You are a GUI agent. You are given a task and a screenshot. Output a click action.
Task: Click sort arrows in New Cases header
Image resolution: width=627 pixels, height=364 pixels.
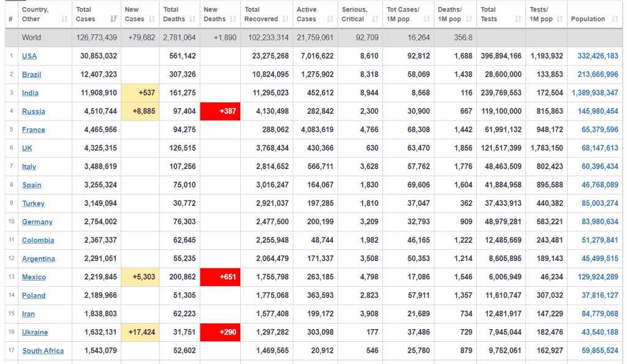(152, 20)
